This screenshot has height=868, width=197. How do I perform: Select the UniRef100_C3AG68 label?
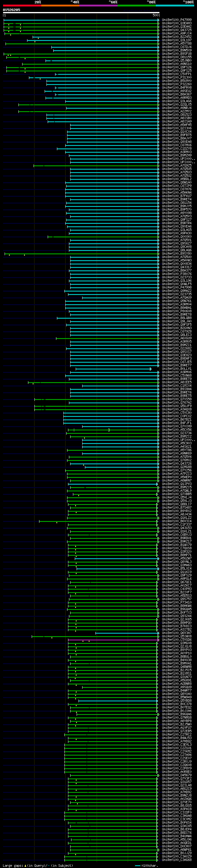tap(176, 860)
